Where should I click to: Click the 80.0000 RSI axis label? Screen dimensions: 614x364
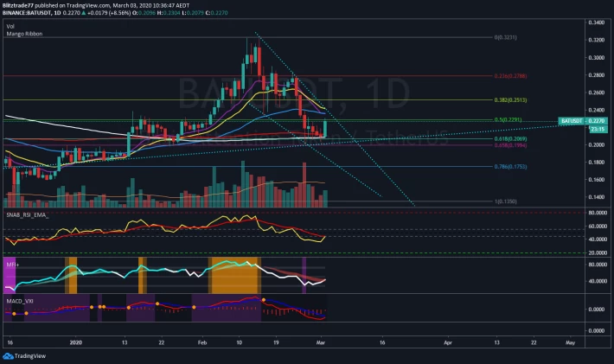coord(598,213)
